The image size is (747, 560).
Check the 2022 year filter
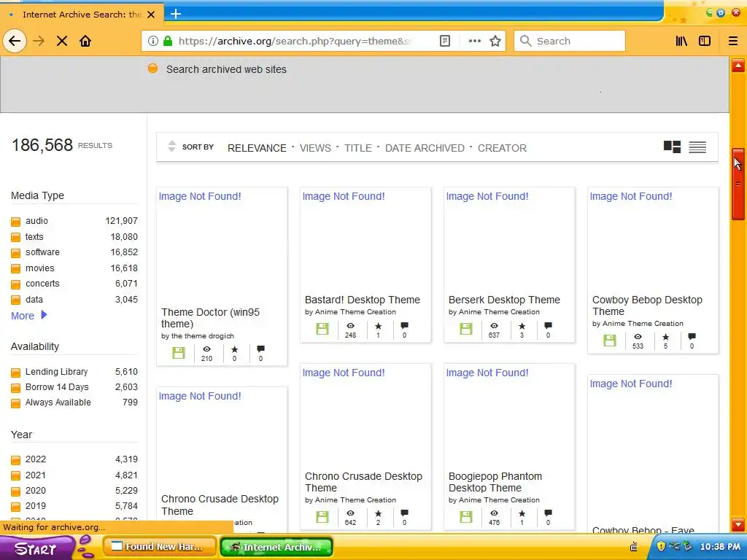pos(16,460)
